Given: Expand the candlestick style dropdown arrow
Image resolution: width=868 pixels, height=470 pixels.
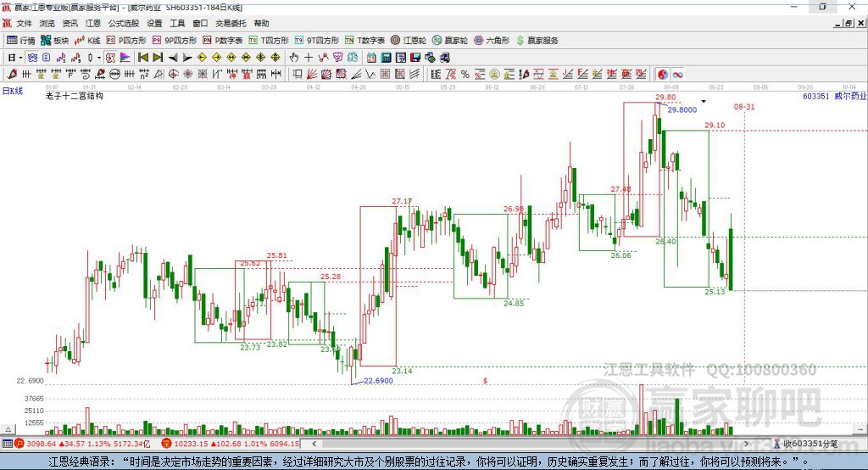Looking at the screenshot, I should point(99,58).
